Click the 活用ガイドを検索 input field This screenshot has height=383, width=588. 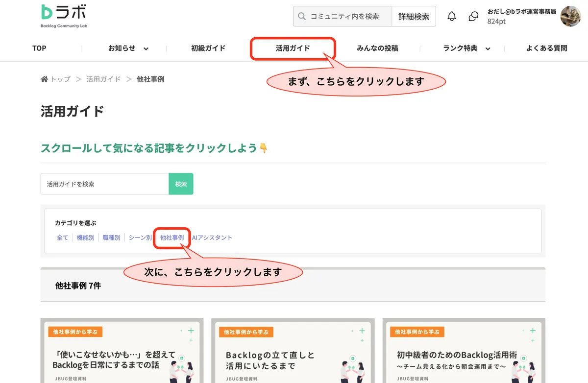tap(105, 184)
